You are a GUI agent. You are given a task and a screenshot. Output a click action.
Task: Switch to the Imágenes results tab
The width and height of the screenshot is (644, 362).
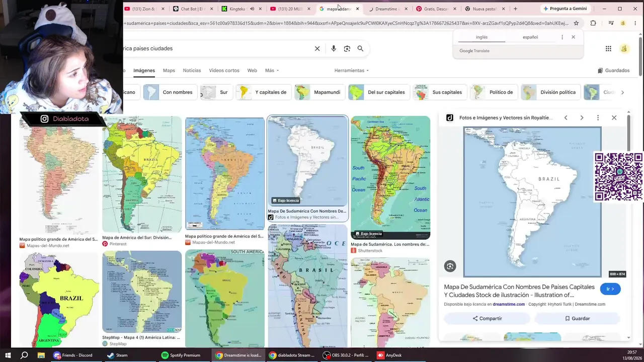click(x=144, y=70)
